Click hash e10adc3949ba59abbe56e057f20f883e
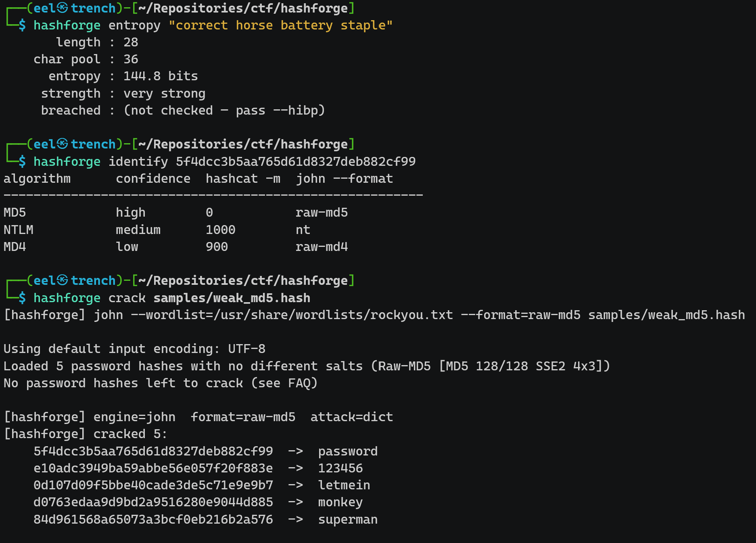Screen dimensions: 756x543 click(153, 468)
